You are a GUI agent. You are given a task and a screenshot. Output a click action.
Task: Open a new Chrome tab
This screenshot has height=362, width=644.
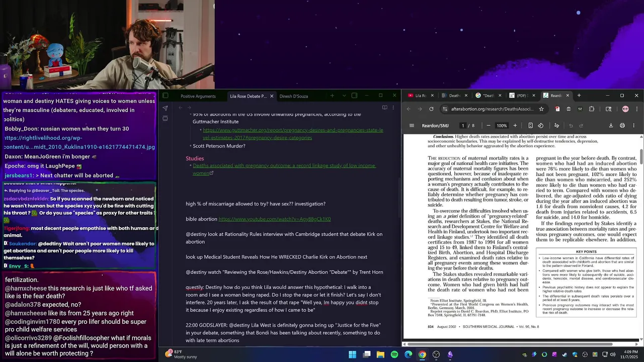click(x=579, y=96)
